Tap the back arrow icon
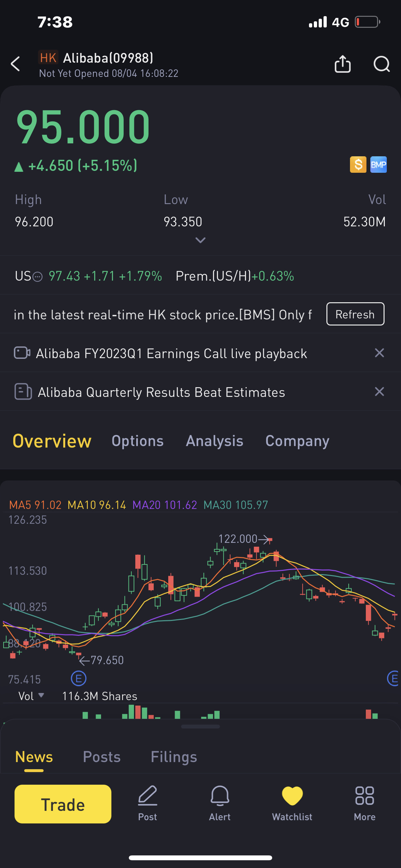The width and height of the screenshot is (401, 868). (15, 64)
